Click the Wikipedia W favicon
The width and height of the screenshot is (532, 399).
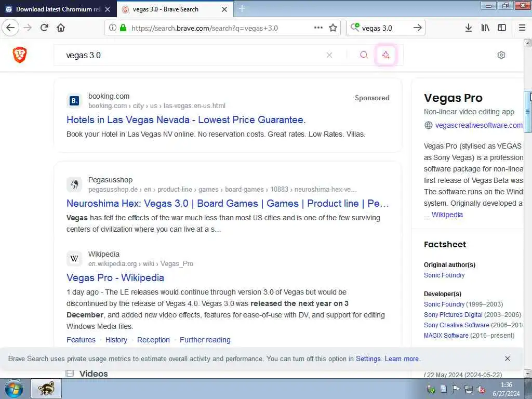pos(74,259)
